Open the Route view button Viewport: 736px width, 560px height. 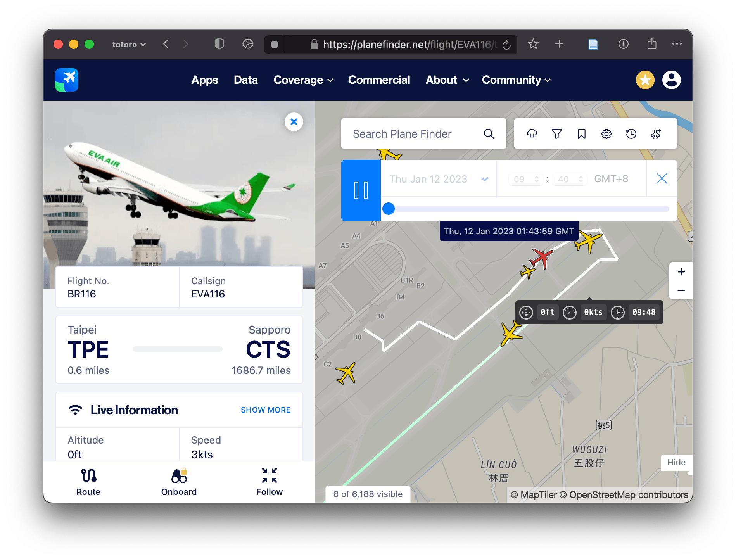88,482
